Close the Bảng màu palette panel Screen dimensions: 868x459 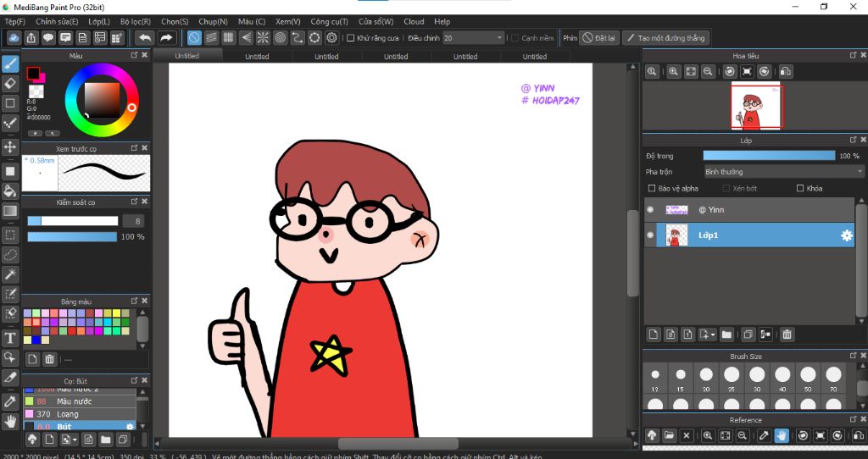(144, 301)
